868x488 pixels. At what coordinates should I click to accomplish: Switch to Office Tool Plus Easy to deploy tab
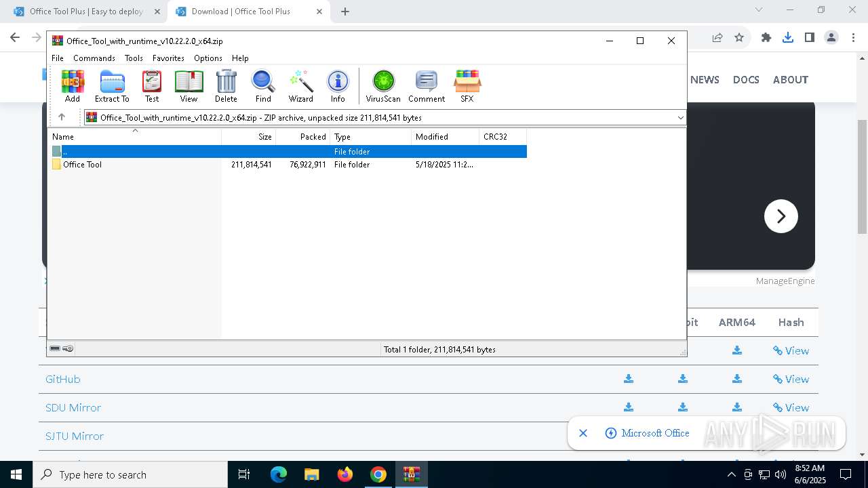[x=87, y=12]
